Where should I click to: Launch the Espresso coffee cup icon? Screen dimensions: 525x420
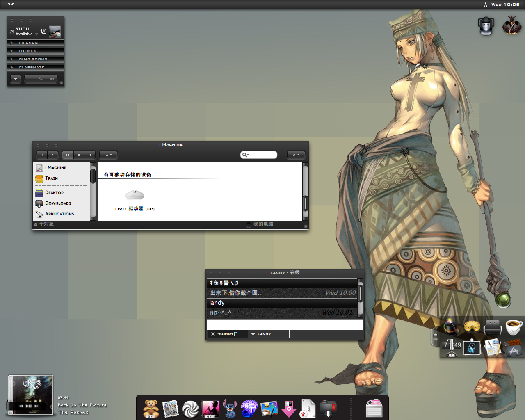click(x=514, y=326)
